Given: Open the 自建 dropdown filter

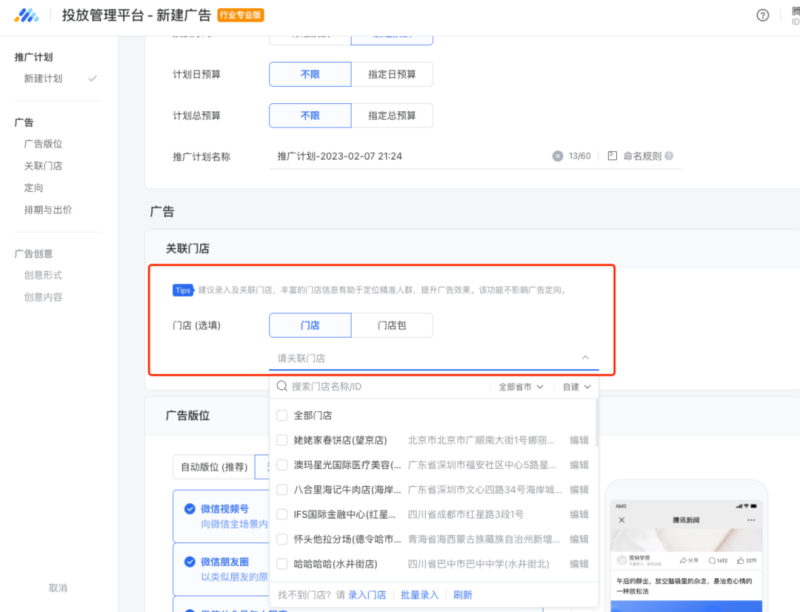Looking at the screenshot, I should coord(574,385).
